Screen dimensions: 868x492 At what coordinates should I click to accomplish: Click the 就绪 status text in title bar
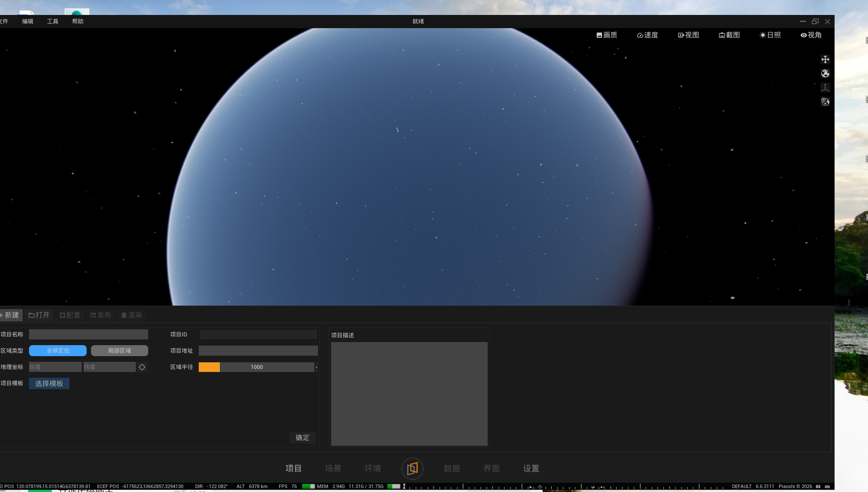coord(418,22)
